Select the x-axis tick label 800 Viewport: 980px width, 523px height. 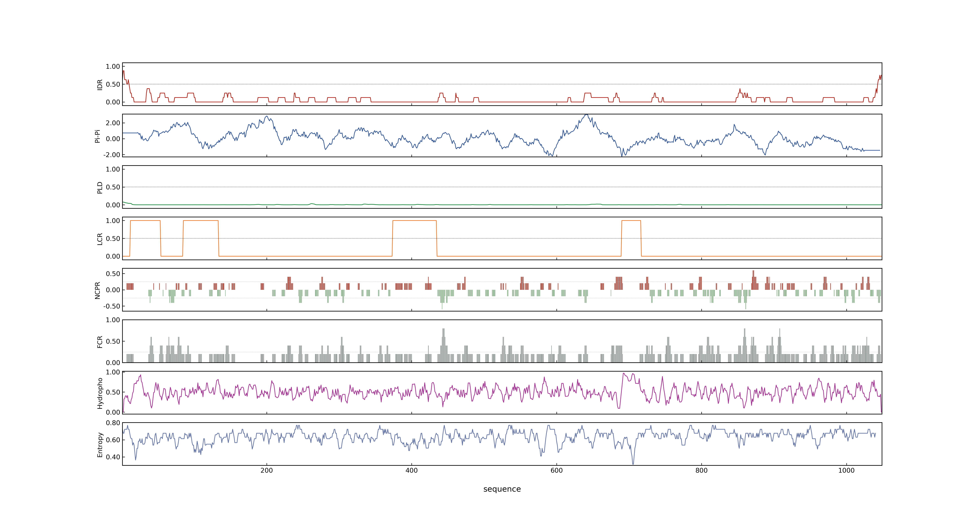(702, 470)
